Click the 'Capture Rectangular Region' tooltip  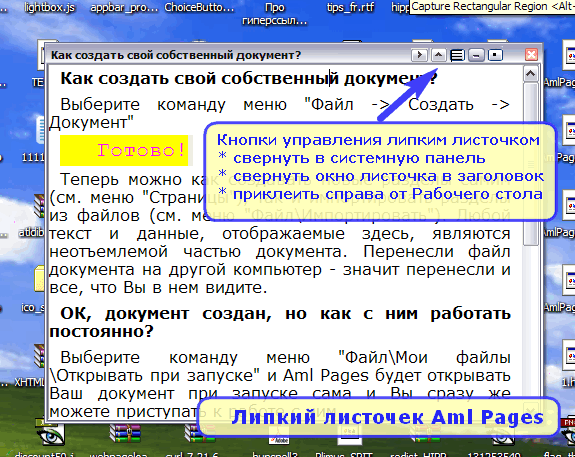coord(492,7)
